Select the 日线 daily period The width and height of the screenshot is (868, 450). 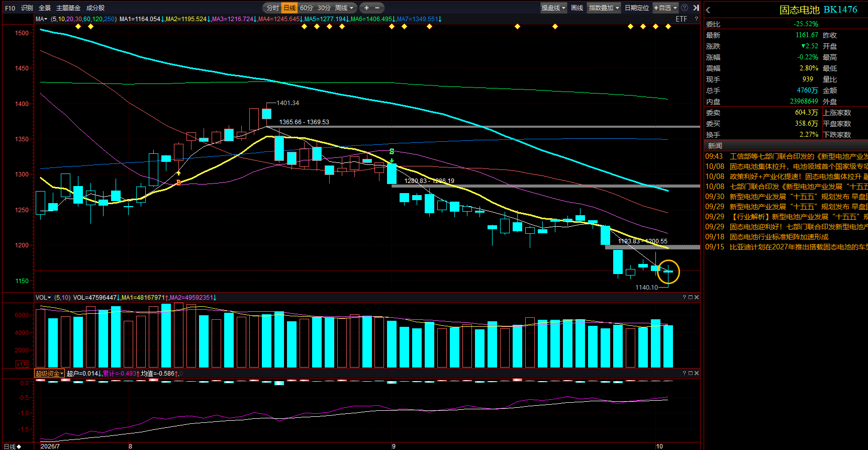[290, 8]
